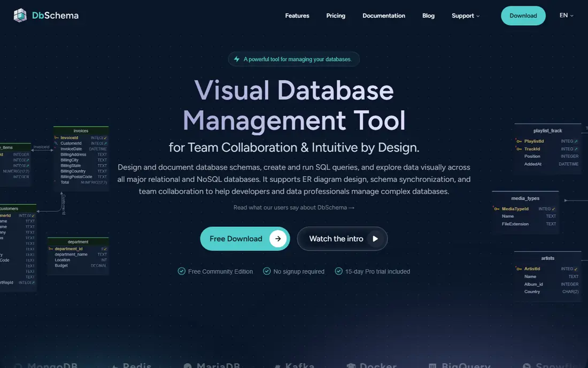Screen dimensions: 588x368
Task: Click the play icon in Watch the intro
Action: [x=375, y=239]
